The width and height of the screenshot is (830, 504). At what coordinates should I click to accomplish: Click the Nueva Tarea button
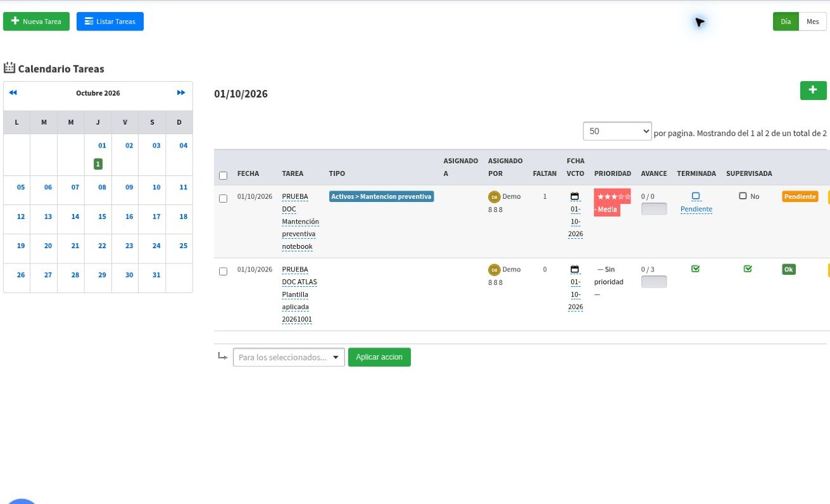point(36,22)
